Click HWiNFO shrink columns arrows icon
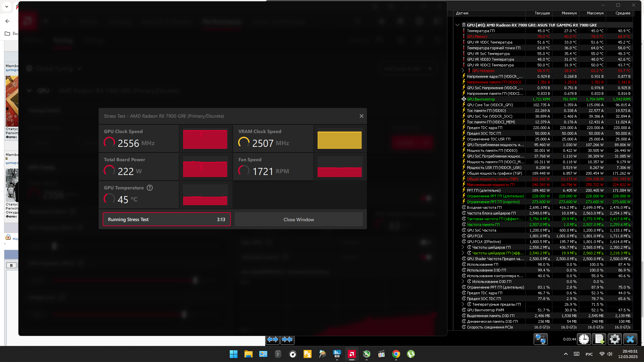Image resolution: width=644 pixels, height=362 pixels. click(x=287, y=340)
